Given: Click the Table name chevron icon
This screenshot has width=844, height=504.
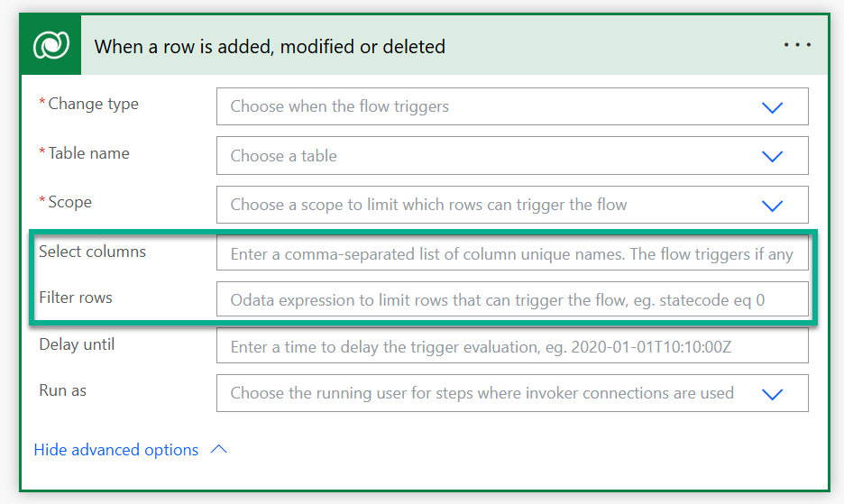Looking at the screenshot, I should point(772,156).
